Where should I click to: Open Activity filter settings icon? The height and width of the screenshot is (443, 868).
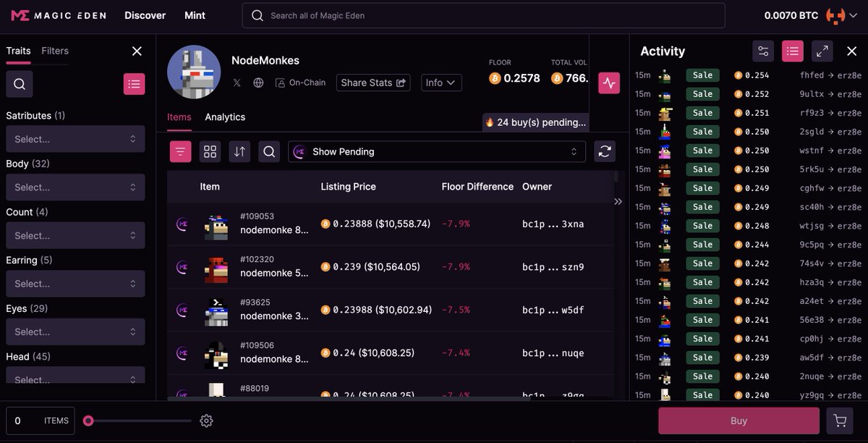click(763, 51)
